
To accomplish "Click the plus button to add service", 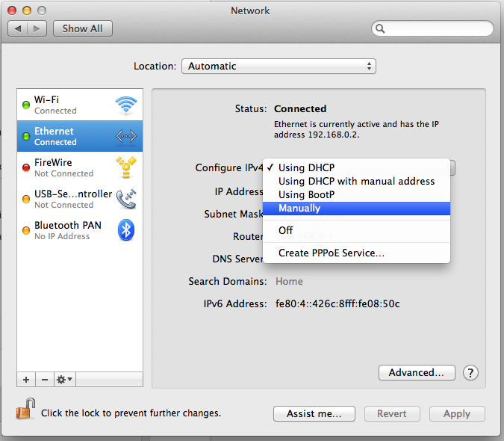I will pyautogui.click(x=26, y=380).
